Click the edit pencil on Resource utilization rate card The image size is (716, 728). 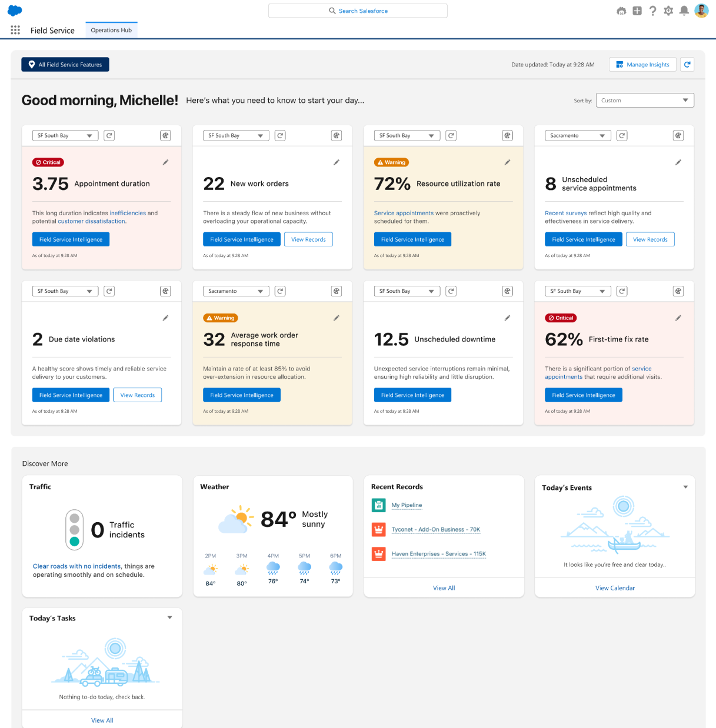(x=507, y=162)
